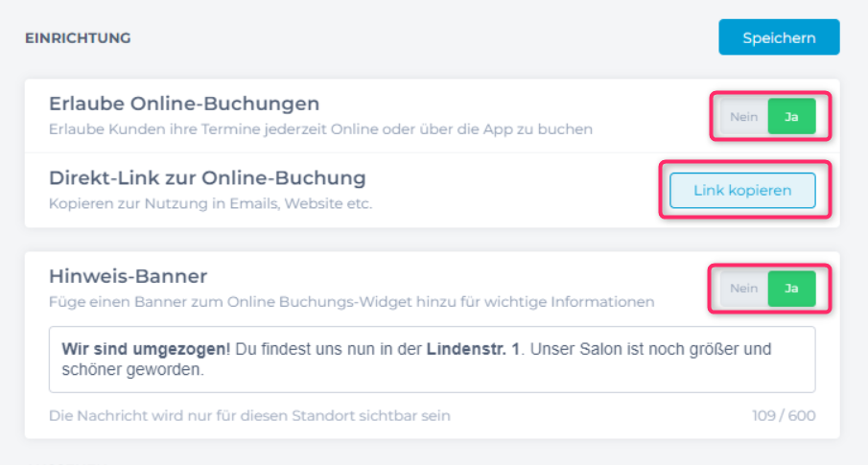Click the "Die Nachricht wird nur" location note

pyautogui.click(x=249, y=416)
